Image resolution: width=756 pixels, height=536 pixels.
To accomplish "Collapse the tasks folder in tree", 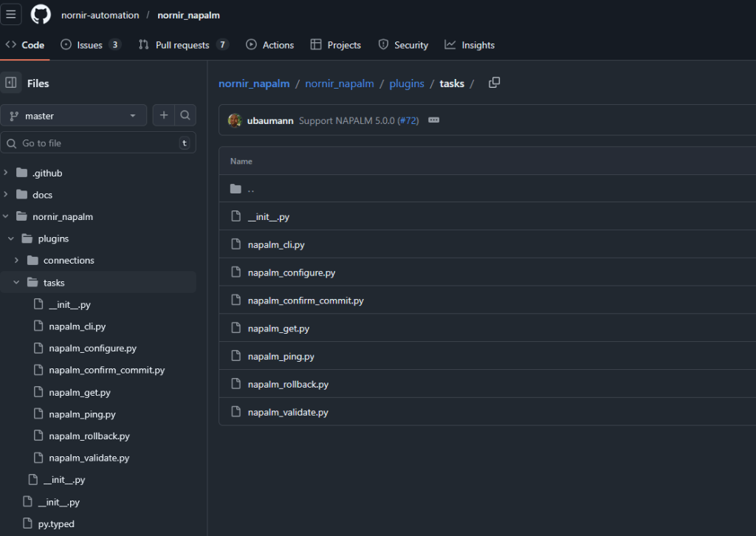I will pyautogui.click(x=17, y=283).
